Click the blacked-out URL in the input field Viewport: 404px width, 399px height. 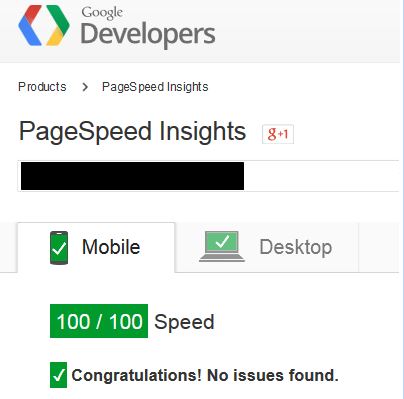(132, 176)
